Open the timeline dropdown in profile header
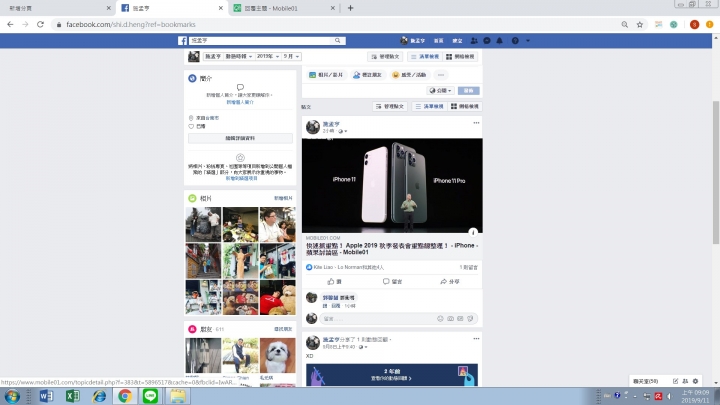 click(239, 56)
